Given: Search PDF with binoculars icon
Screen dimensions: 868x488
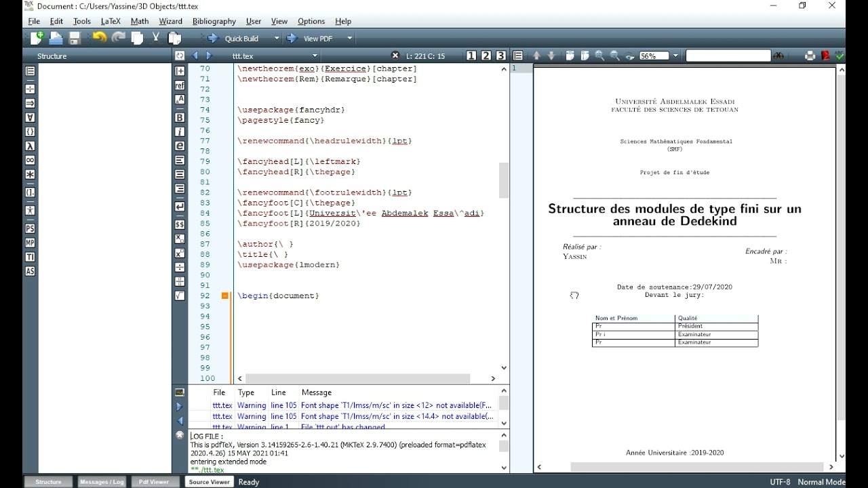Looking at the screenshot, I should (x=778, y=56).
